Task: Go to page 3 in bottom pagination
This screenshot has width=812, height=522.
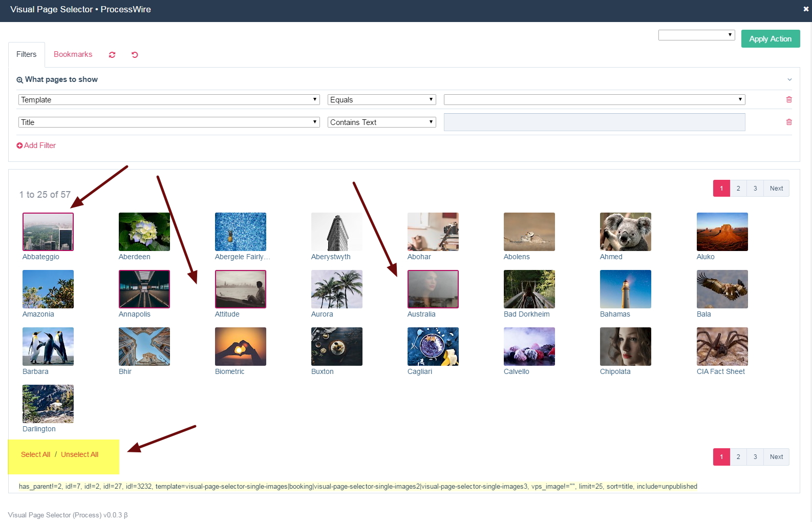Action: pyautogui.click(x=755, y=457)
